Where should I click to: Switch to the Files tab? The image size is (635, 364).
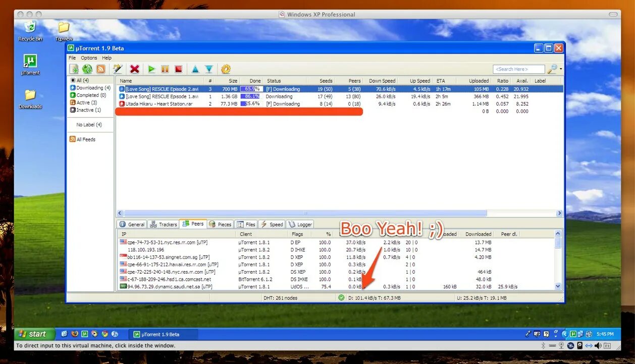[246, 224]
